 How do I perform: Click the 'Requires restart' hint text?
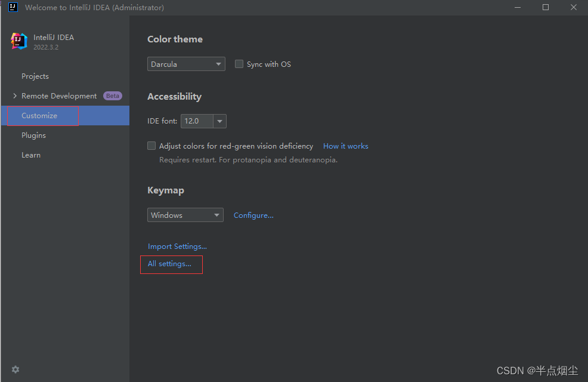[x=248, y=160]
